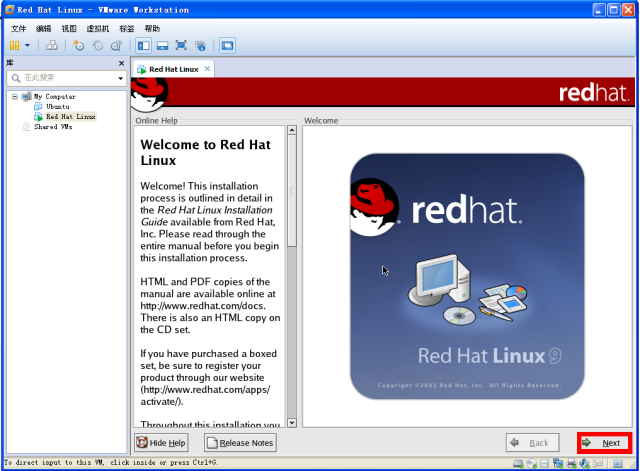Click the help scrollbar down arrow
640x471 pixels.
click(x=292, y=423)
